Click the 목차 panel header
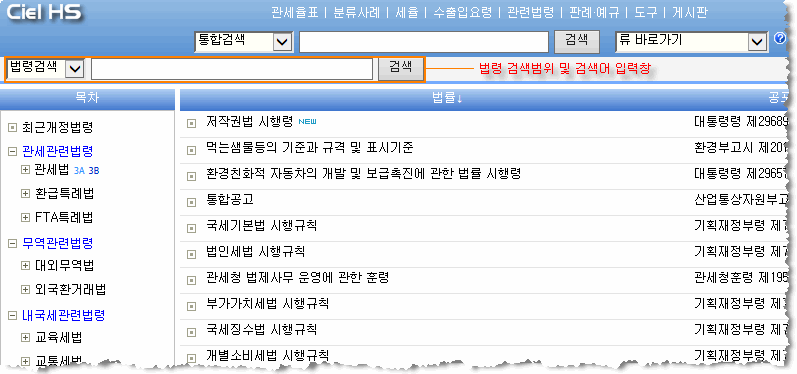The height and width of the screenshot is (374, 797). point(87,99)
